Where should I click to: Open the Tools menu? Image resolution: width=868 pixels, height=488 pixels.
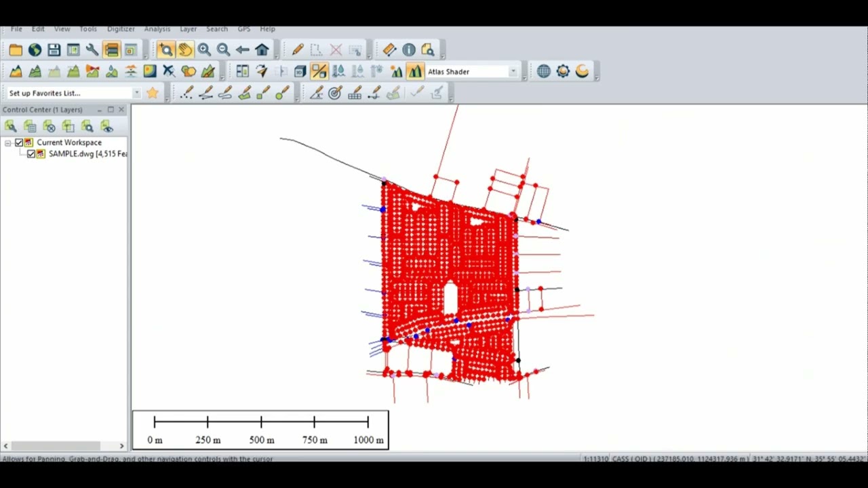coord(88,29)
